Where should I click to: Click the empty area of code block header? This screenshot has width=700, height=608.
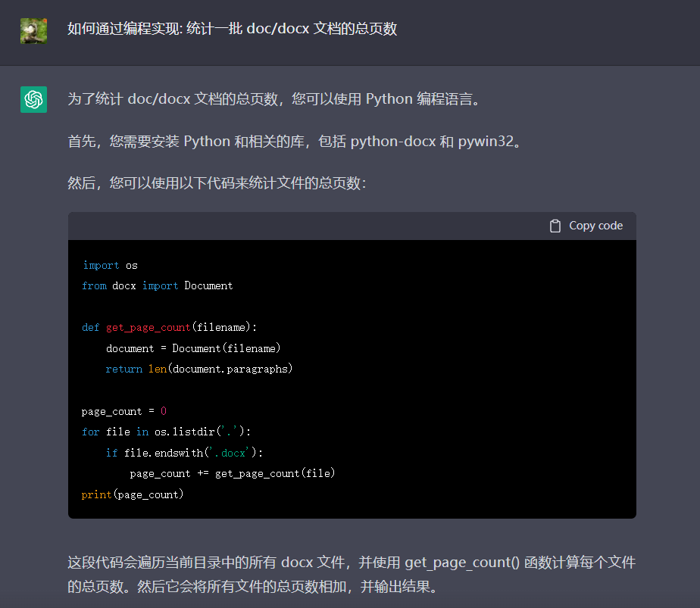303,226
